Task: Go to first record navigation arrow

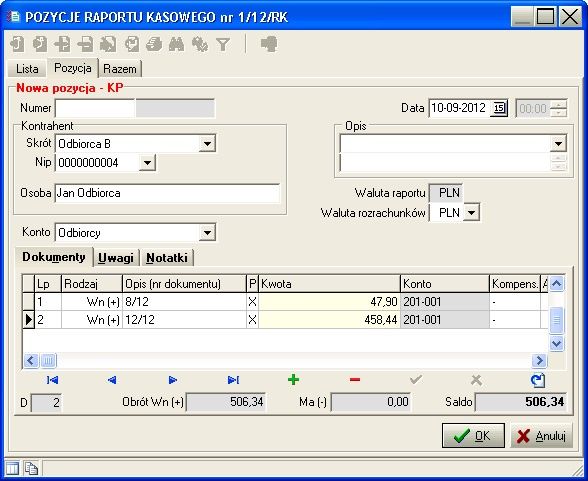Action: [52, 380]
